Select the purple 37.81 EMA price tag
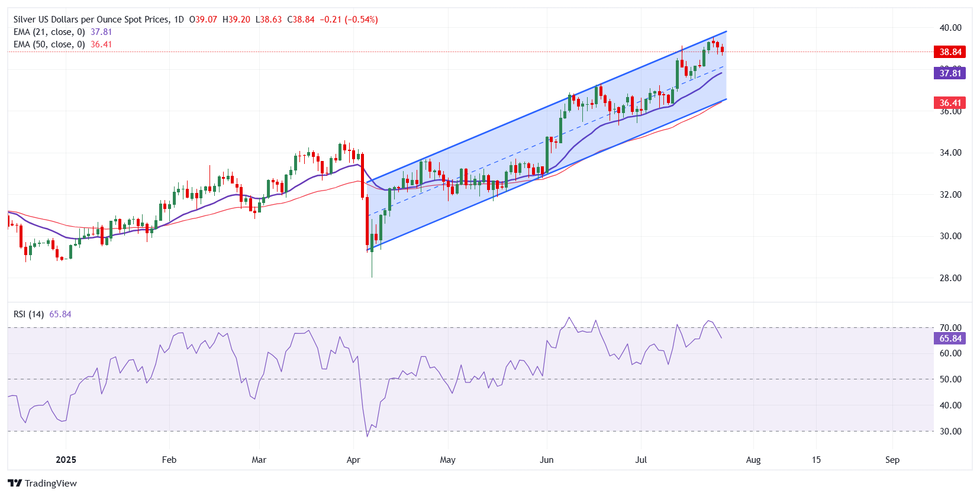 [x=950, y=73]
